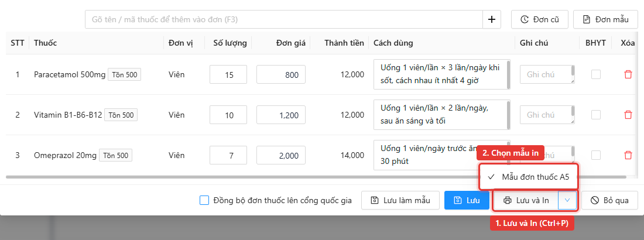The height and width of the screenshot is (240, 644).
Task: Click the Đơn giá column header
Action: tap(291, 43)
